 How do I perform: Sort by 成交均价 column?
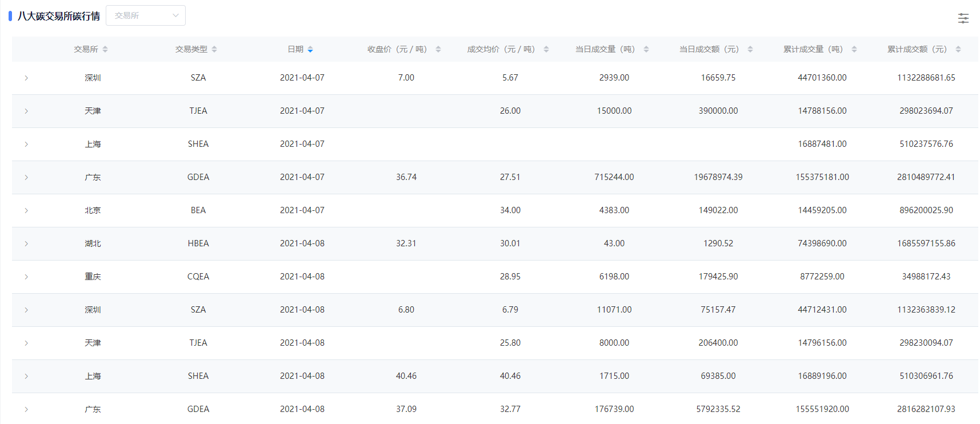tap(546, 50)
